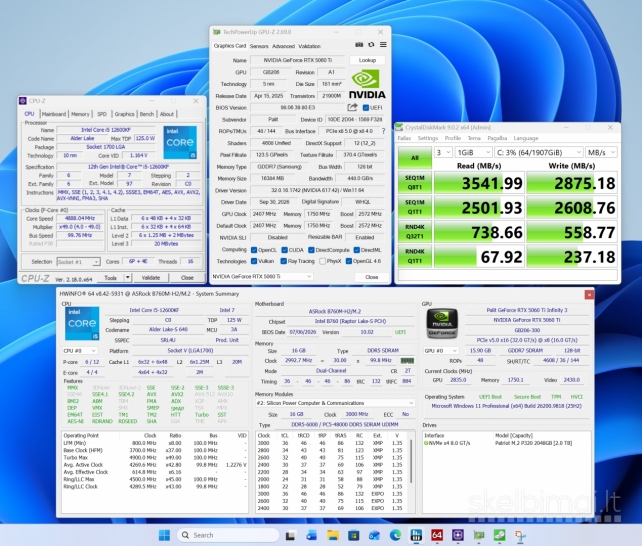
Task: Toggle the OpenGL 4.6 checkbox in GPU-Z
Action: [349, 261]
